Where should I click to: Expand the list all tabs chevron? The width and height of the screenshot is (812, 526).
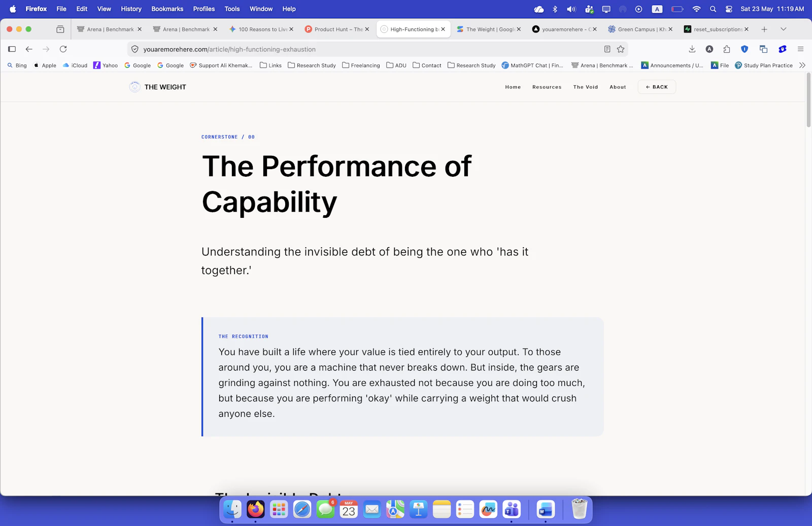(784, 29)
